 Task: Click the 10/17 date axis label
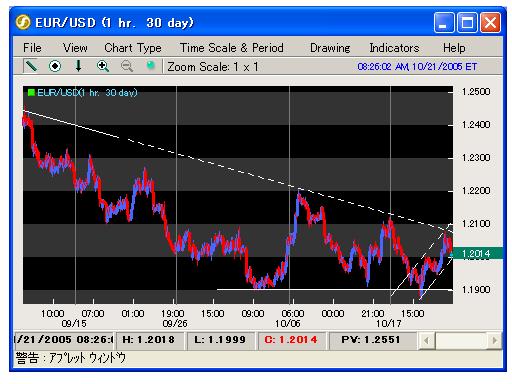coord(389,323)
